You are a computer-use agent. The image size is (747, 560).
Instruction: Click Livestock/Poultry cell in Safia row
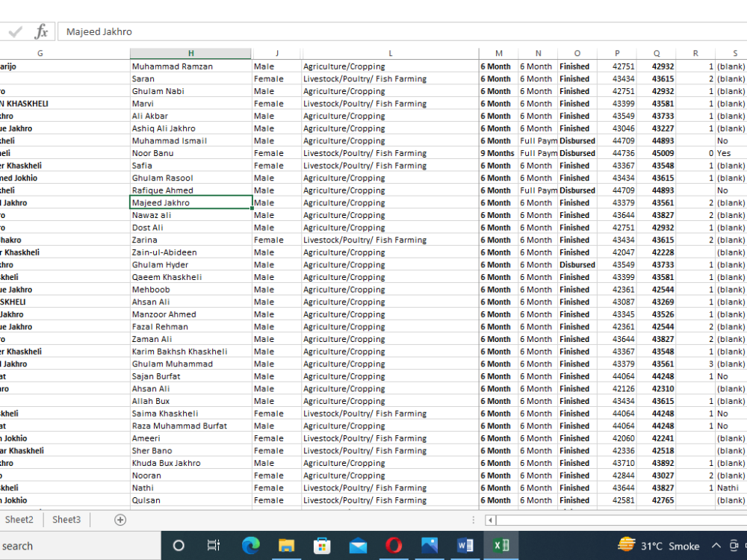(390, 166)
